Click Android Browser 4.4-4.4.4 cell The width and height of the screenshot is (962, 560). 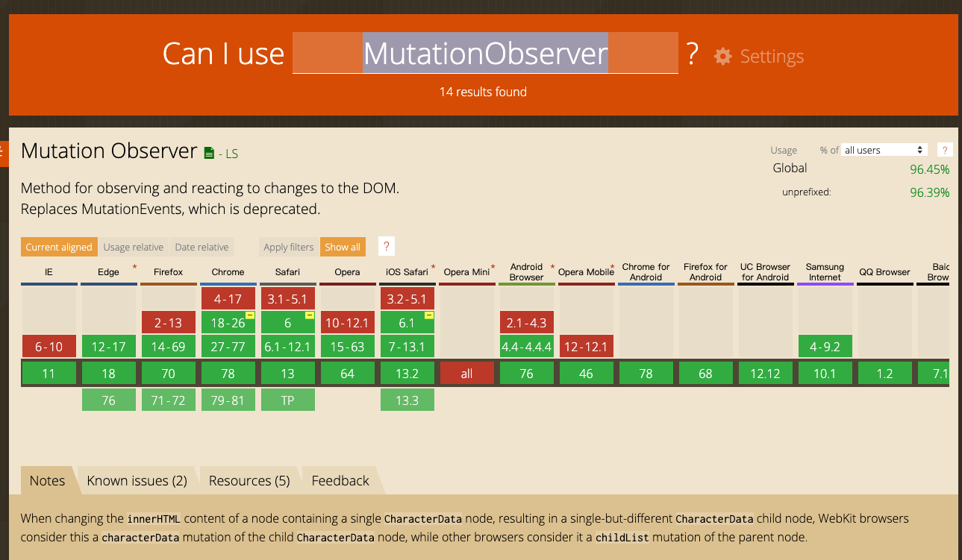point(527,347)
